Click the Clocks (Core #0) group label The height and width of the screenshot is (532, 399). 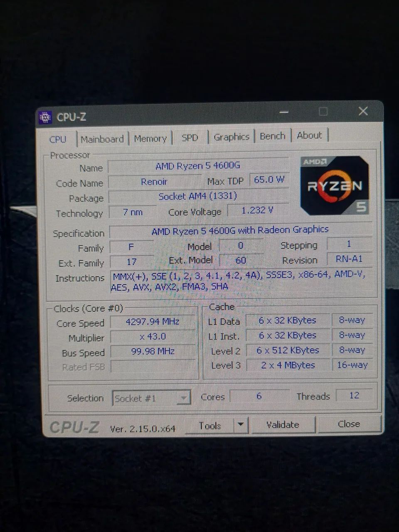(x=89, y=309)
